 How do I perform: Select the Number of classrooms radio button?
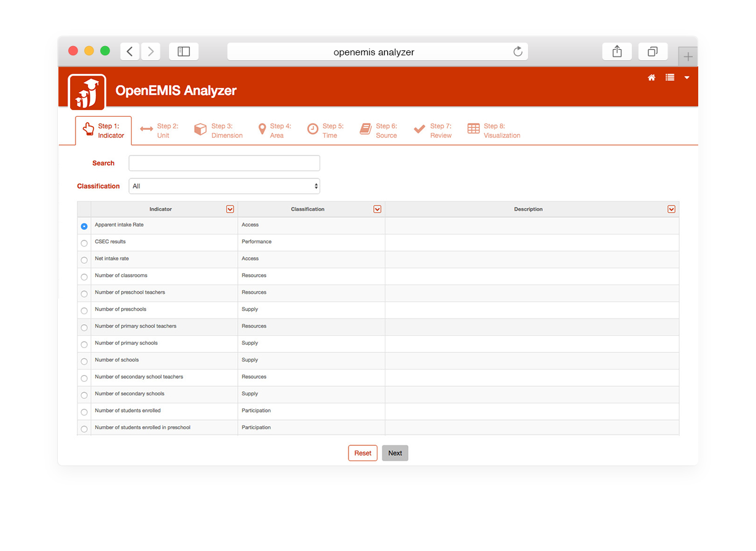pos(84,277)
